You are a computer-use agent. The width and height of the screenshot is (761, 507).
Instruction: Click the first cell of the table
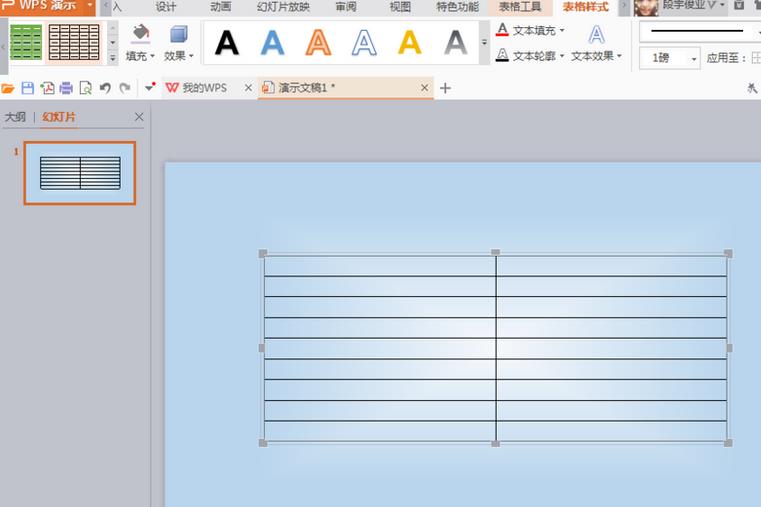[380, 266]
